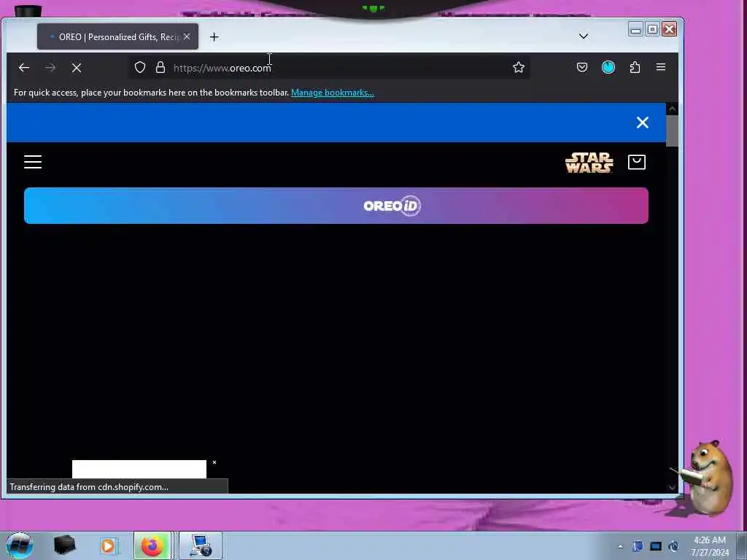Click the scrollbar up arrow
This screenshot has width=747, height=560.
tap(672, 109)
